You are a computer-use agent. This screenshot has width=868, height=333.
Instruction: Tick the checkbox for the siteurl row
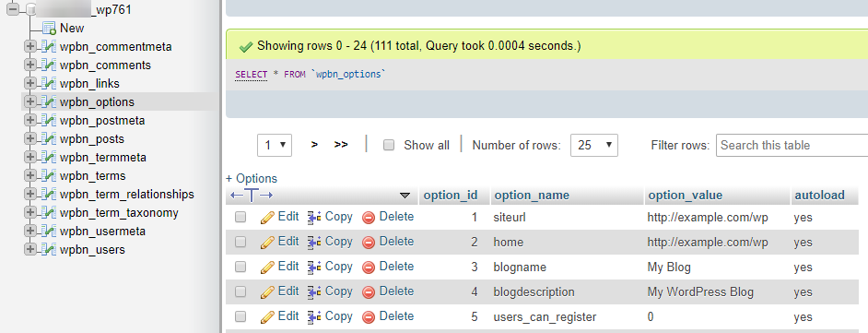[240, 217]
